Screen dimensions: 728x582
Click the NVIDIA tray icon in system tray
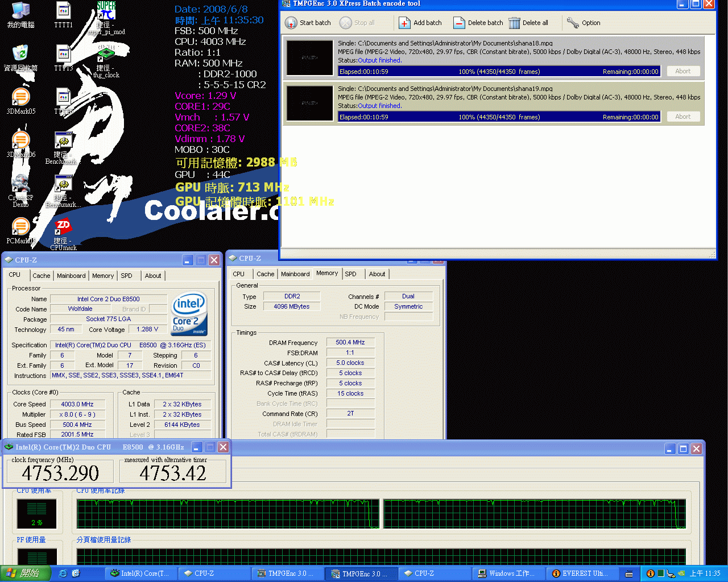[x=681, y=573]
